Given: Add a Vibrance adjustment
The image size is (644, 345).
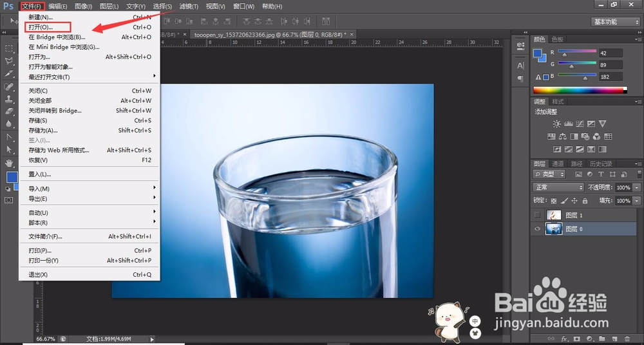Looking at the screenshot, I should point(603,124).
